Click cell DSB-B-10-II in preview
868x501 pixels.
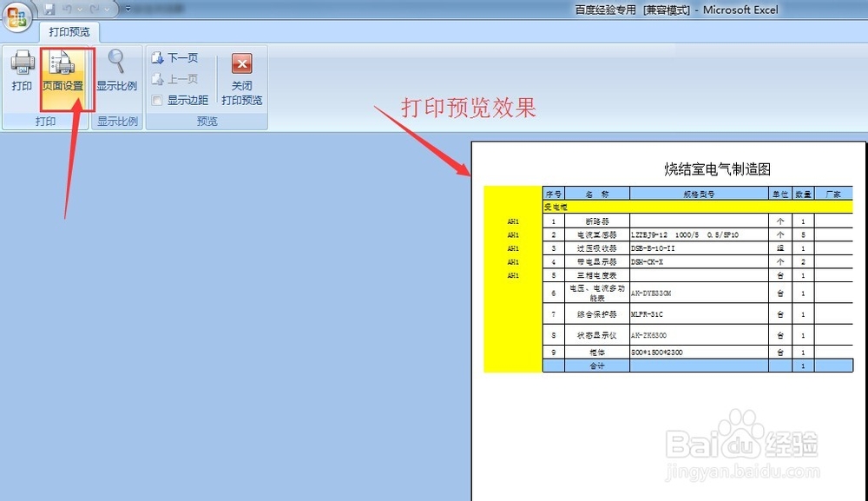699,248
